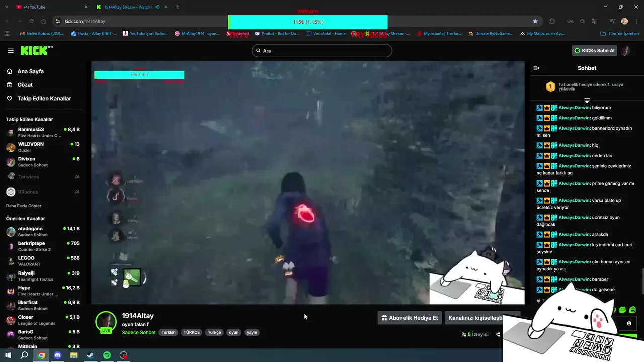Open the emoji picker in chat input
The height and width of the screenshot is (362, 644).
(x=629, y=323)
